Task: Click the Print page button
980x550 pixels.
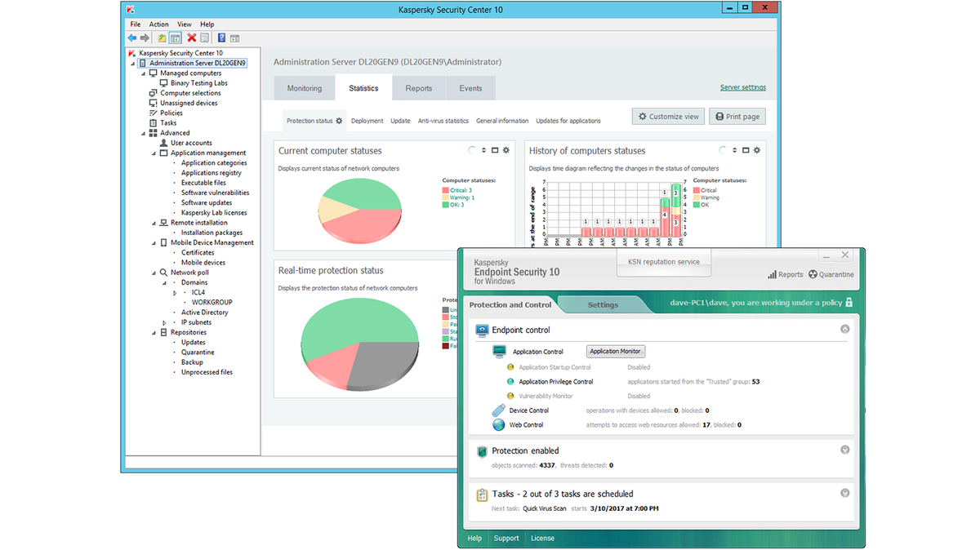Action: [737, 117]
